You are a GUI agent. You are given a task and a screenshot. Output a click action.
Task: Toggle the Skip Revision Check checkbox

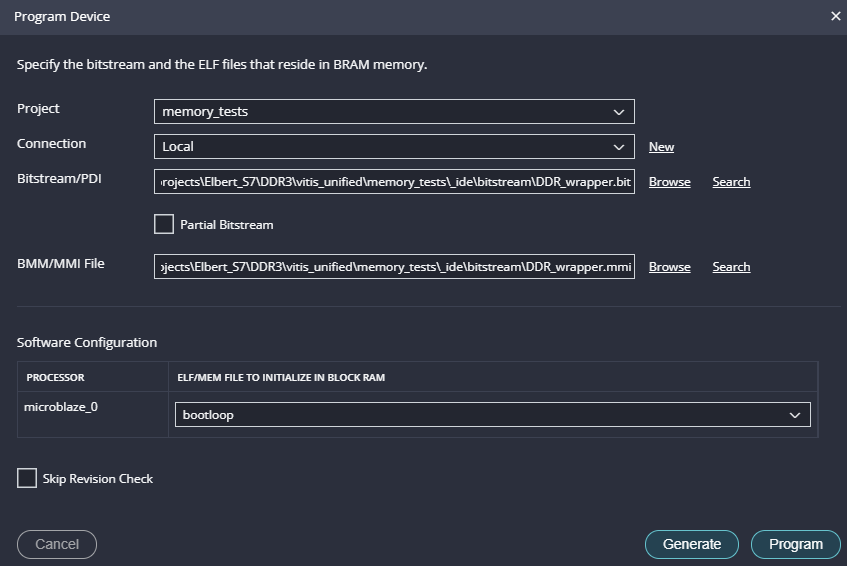27,479
